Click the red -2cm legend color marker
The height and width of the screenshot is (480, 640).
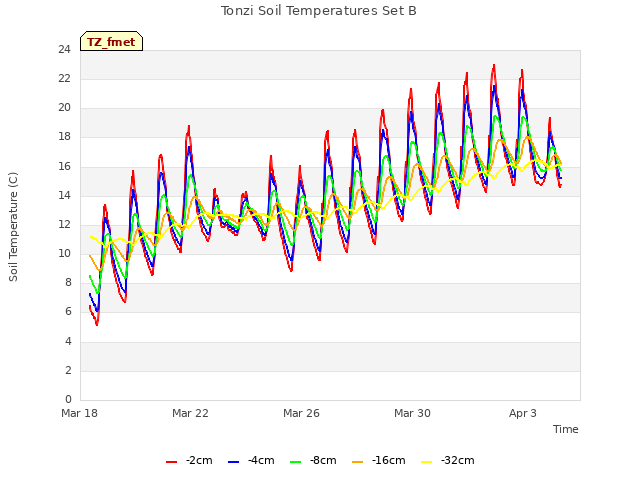(x=171, y=462)
